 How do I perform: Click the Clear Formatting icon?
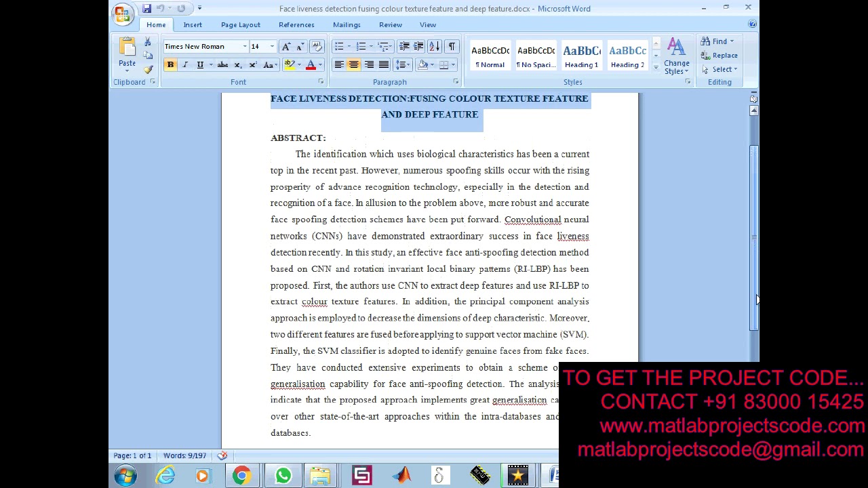point(316,47)
